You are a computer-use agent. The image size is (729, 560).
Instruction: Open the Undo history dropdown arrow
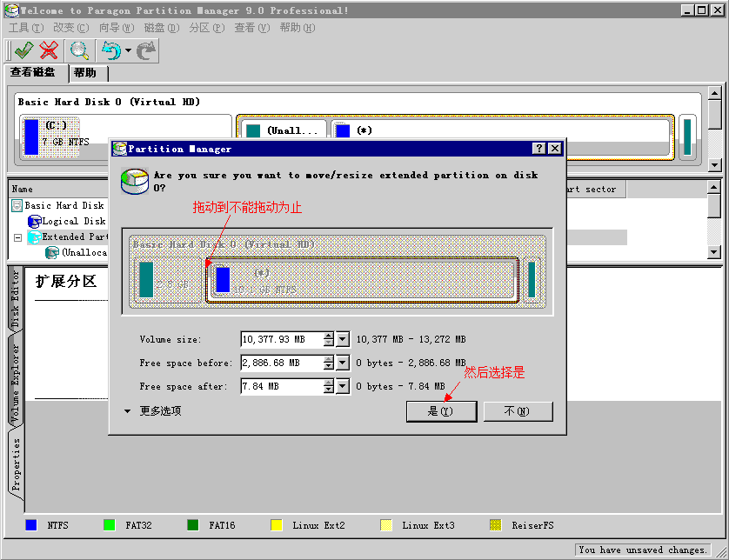click(128, 50)
